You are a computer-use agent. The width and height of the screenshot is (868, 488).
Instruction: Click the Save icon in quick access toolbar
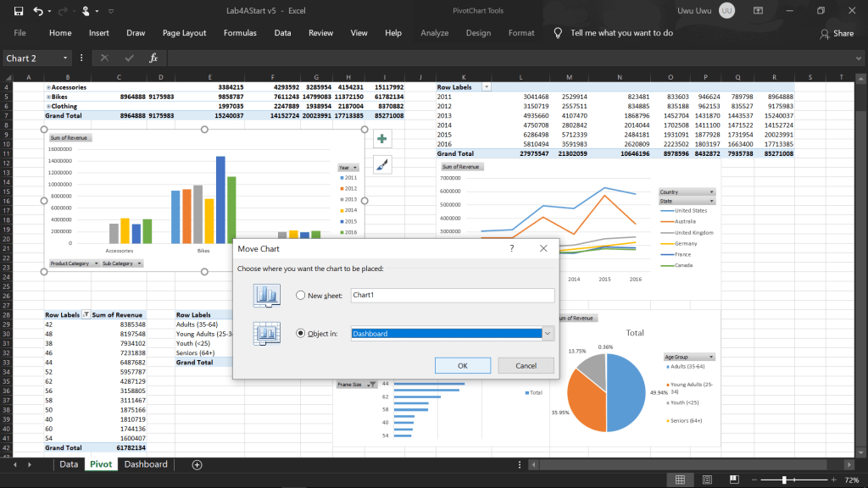(x=18, y=11)
